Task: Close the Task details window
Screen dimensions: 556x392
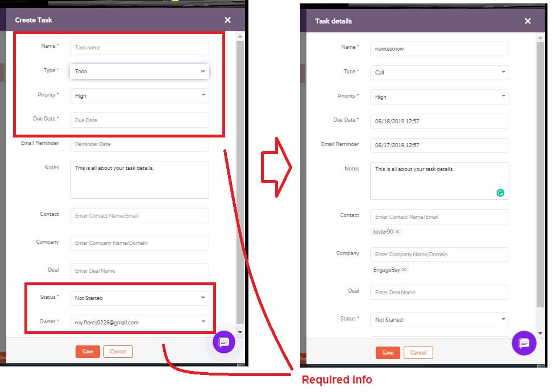Action: (x=528, y=21)
